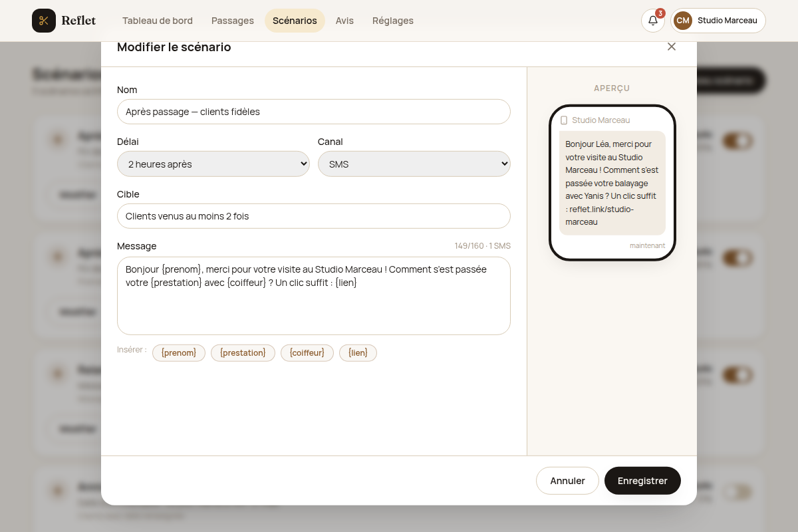Click the SMS preview message bubble

pyautogui.click(x=612, y=183)
